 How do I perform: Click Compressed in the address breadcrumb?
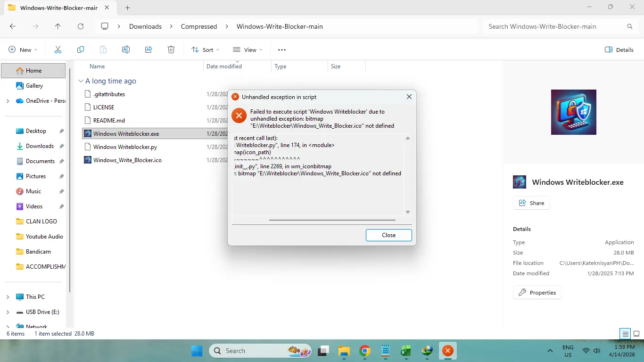[199, 26]
